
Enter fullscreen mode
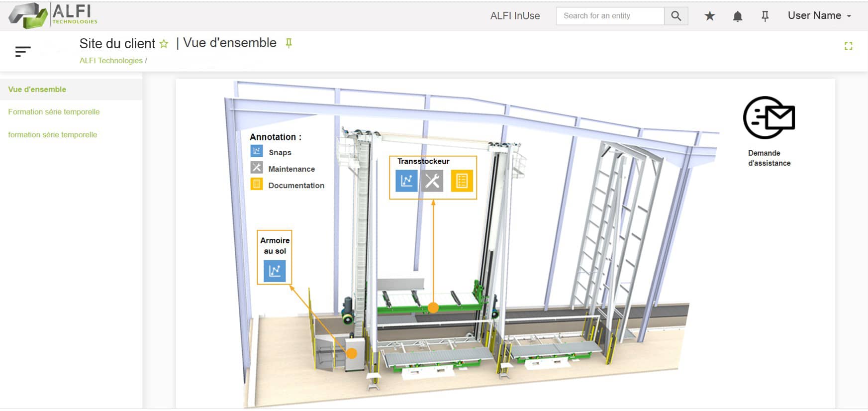click(849, 46)
